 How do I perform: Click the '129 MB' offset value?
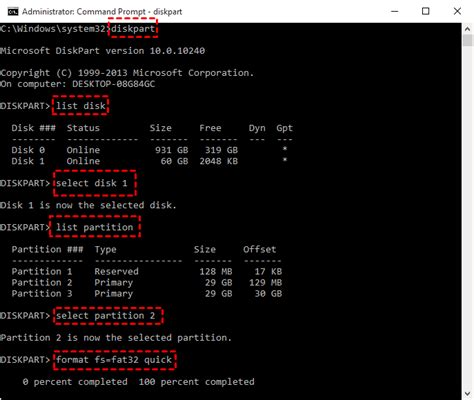[x=266, y=282]
